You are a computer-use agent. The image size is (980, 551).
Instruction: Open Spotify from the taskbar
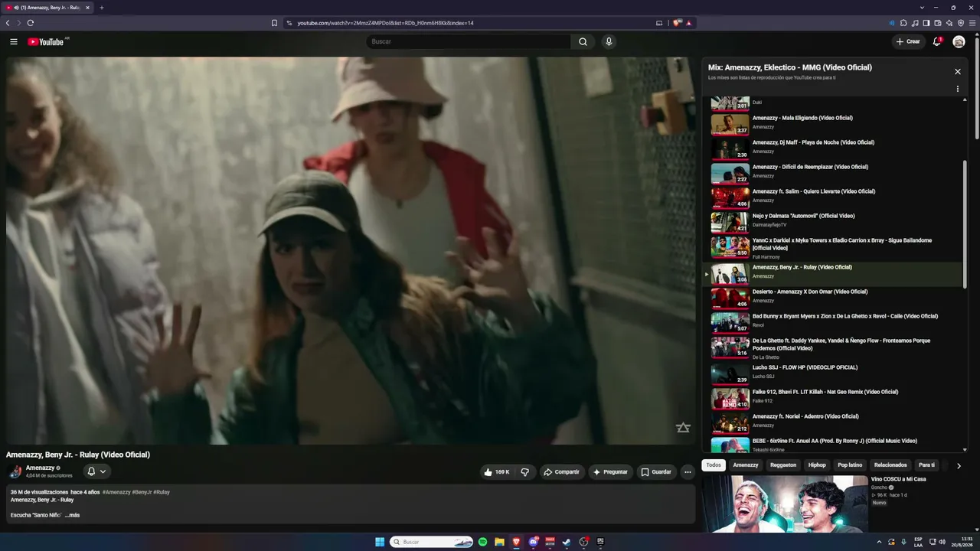[x=482, y=542]
